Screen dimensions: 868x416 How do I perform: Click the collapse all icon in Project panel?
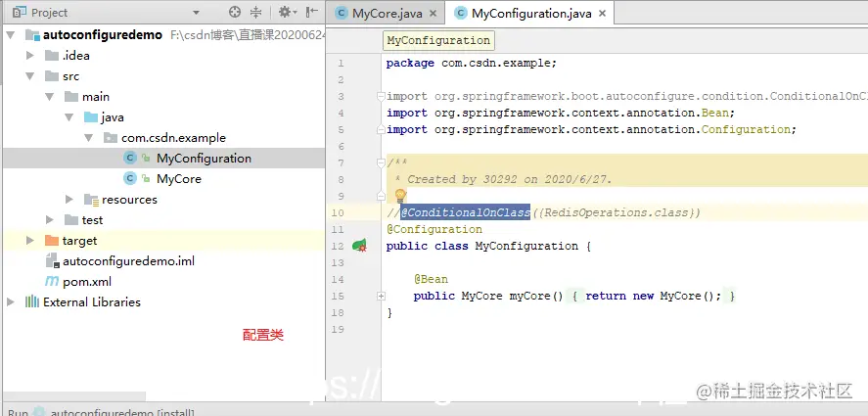[255, 12]
